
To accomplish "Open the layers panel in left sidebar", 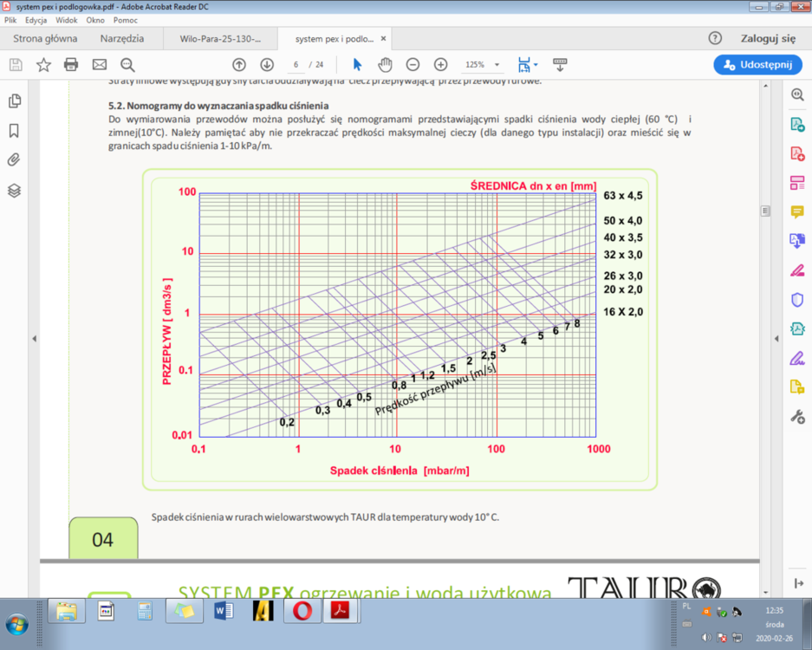I will [14, 191].
